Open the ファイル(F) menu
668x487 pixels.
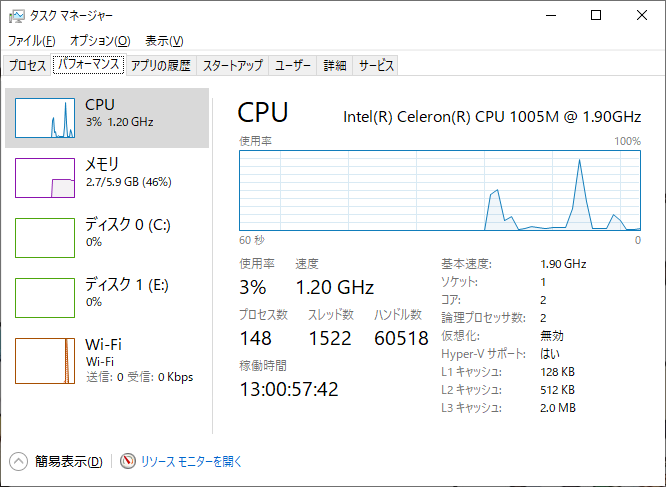32,41
